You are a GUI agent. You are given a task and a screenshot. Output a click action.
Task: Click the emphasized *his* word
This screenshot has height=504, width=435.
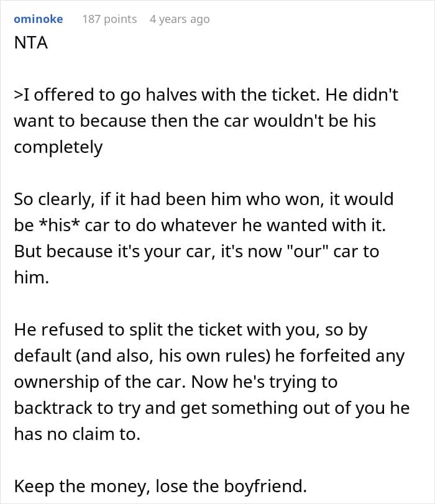pyautogui.click(x=58, y=226)
